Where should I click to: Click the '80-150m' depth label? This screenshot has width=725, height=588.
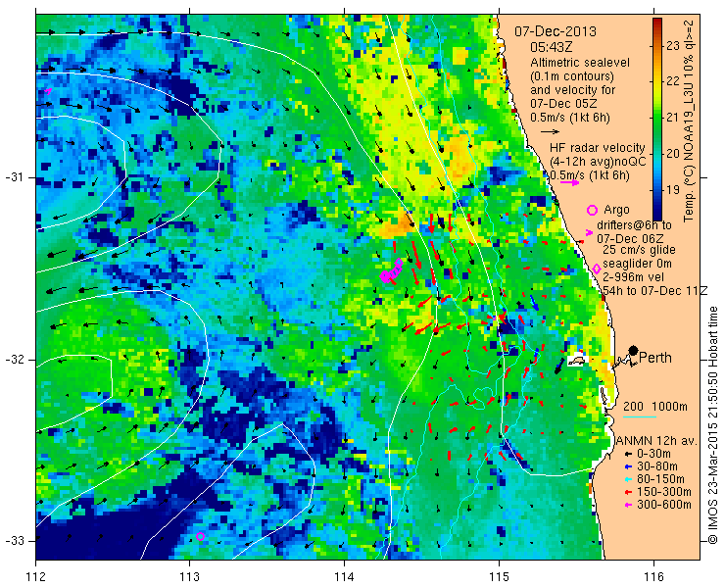point(660,480)
